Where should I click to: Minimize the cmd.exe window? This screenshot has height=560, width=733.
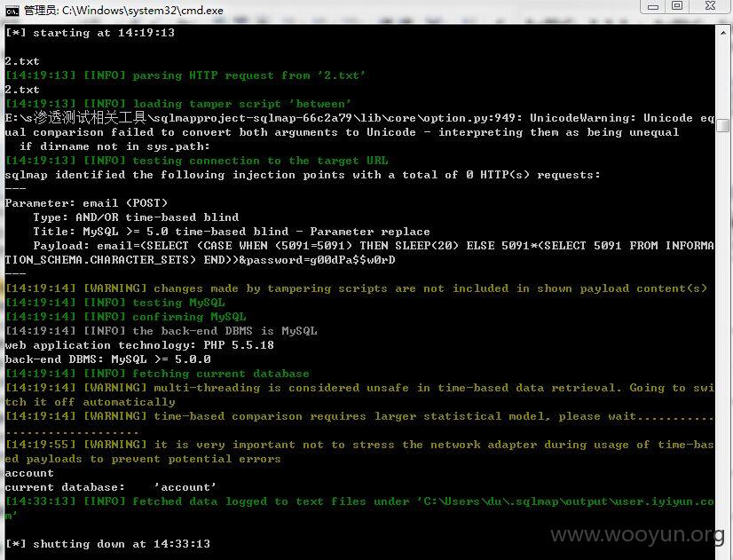[x=653, y=6]
